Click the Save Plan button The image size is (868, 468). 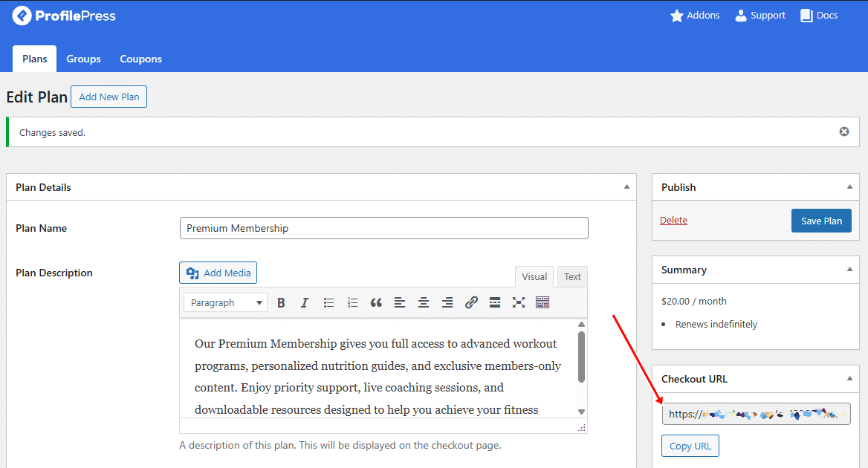pos(821,221)
